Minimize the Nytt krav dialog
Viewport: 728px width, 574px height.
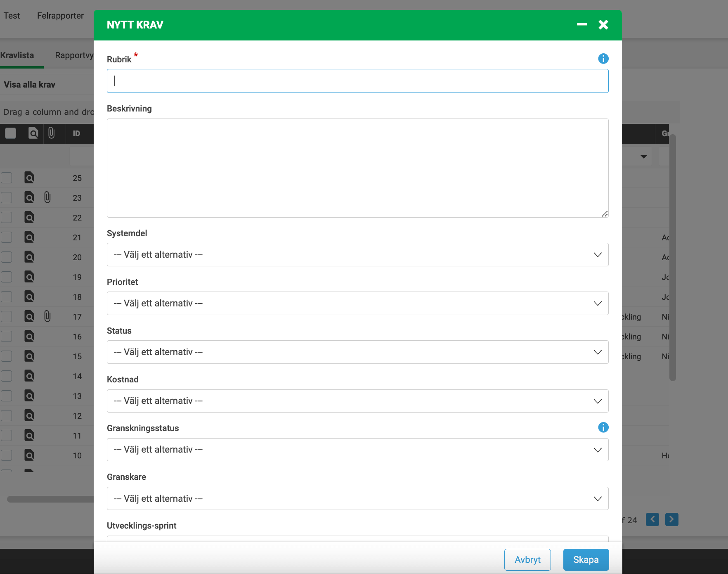[x=582, y=25]
